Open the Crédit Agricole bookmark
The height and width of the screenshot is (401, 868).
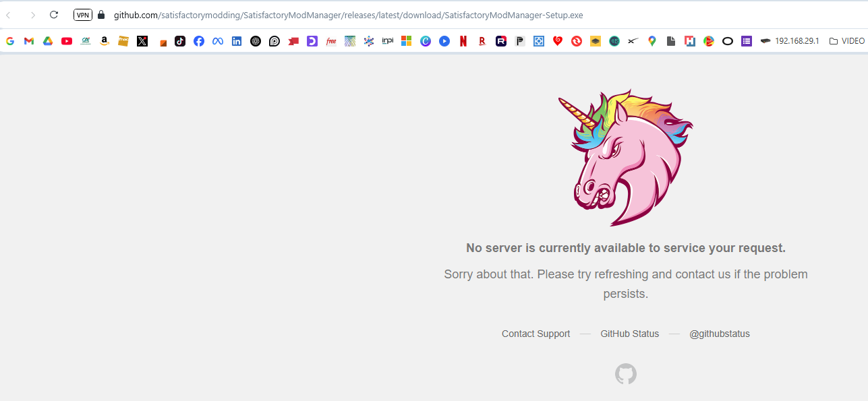86,41
